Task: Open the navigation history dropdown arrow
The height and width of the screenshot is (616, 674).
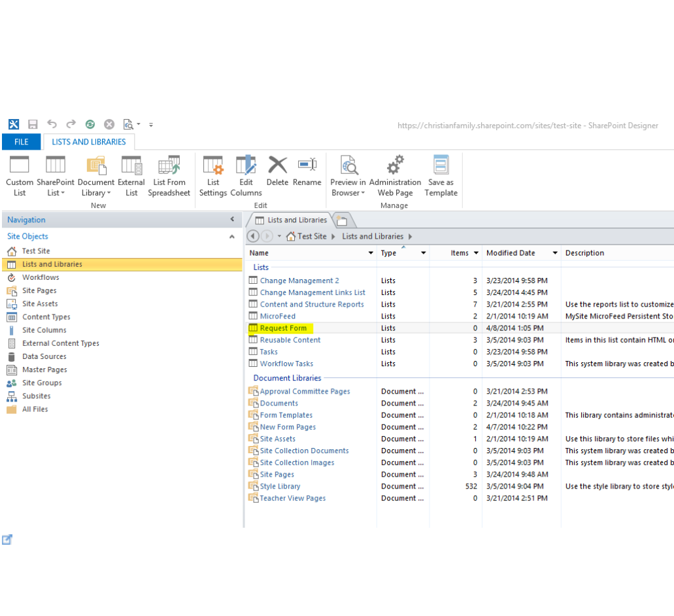Action: point(279,236)
